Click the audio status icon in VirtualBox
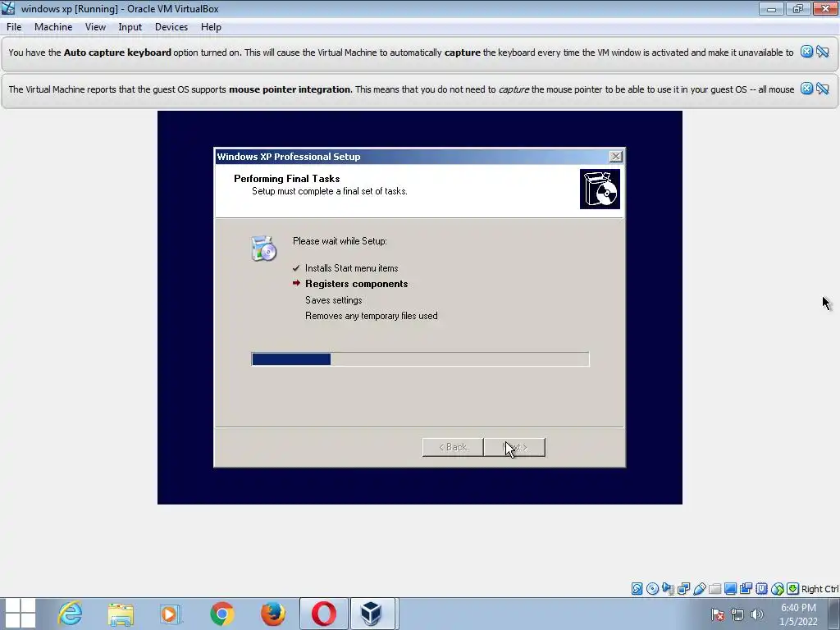This screenshot has width=840, height=630. pos(668,589)
